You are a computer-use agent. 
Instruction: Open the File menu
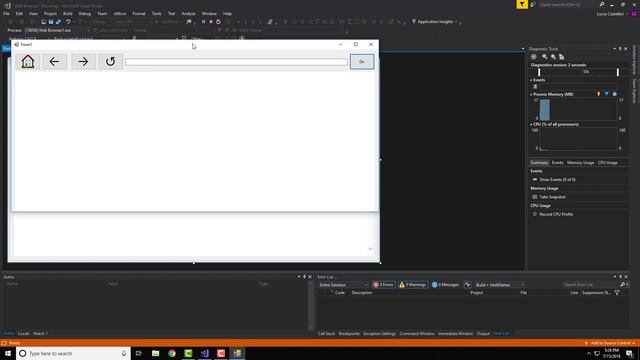pos(6,13)
